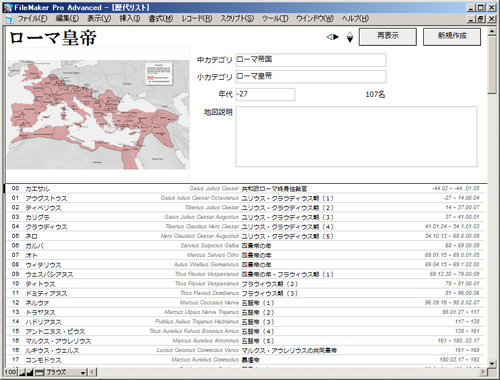Select the ティベリウス row
The width and height of the screenshot is (500, 380).
[246, 208]
